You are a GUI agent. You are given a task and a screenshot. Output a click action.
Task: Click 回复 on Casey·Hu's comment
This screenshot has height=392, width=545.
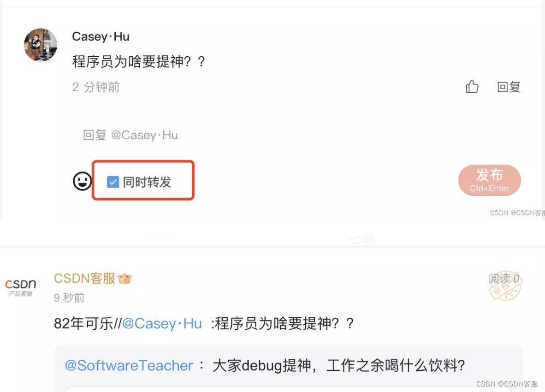click(x=509, y=87)
